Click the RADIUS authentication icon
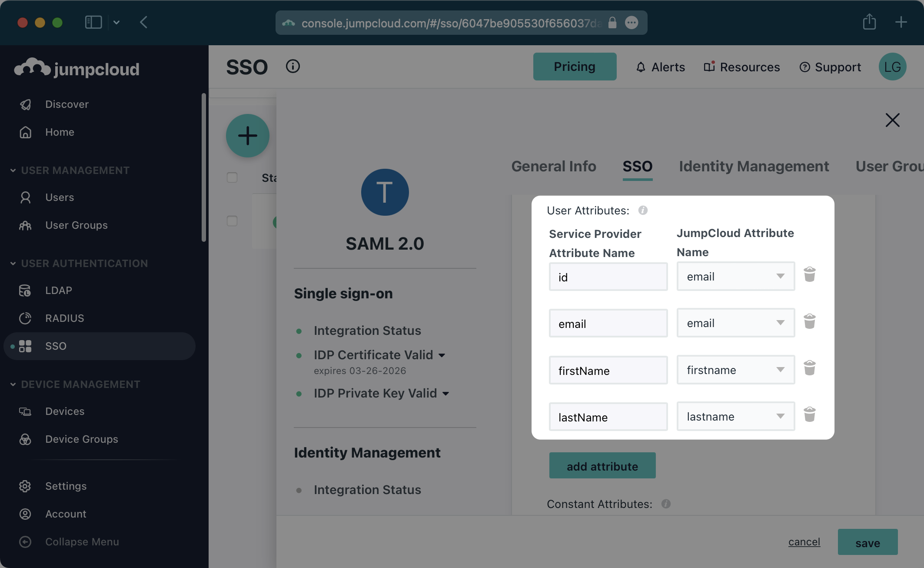 [24, 317]
